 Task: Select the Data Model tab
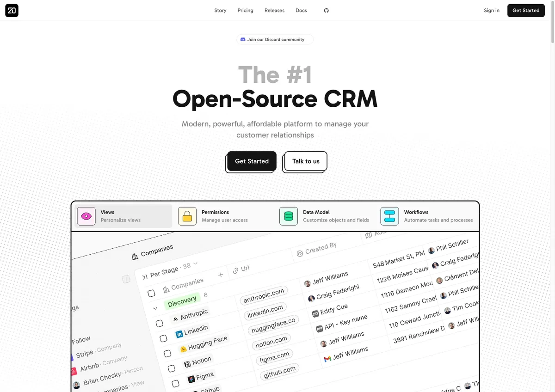pos(327,216)
